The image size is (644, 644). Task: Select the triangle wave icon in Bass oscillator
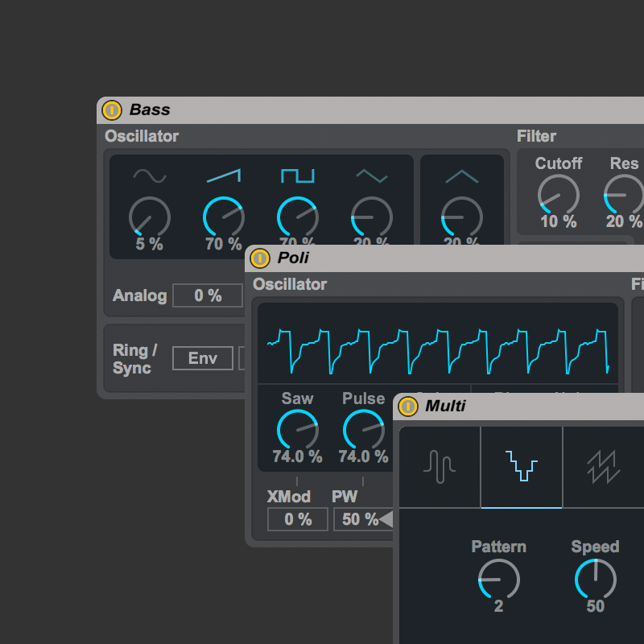(371, 175)
